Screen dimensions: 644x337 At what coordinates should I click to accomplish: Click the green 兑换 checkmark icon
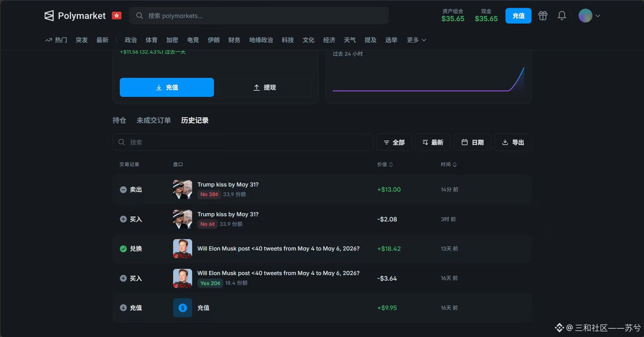[x=123, y=249]
